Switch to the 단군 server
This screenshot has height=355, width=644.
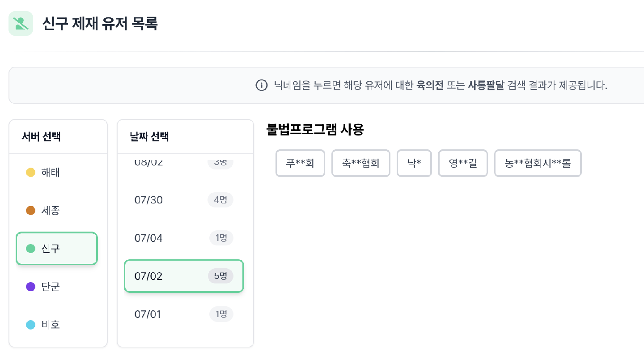coord(57,287)
